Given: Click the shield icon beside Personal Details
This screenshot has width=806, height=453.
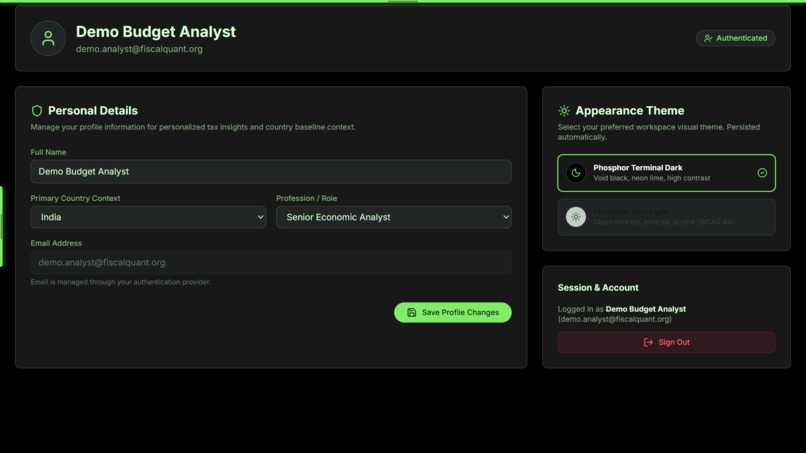Looking at the screenshot, I should [x=36, y=111].
